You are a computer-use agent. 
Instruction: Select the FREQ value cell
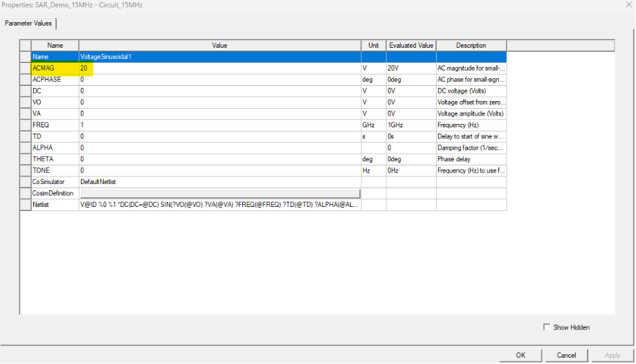coord(219,125)
